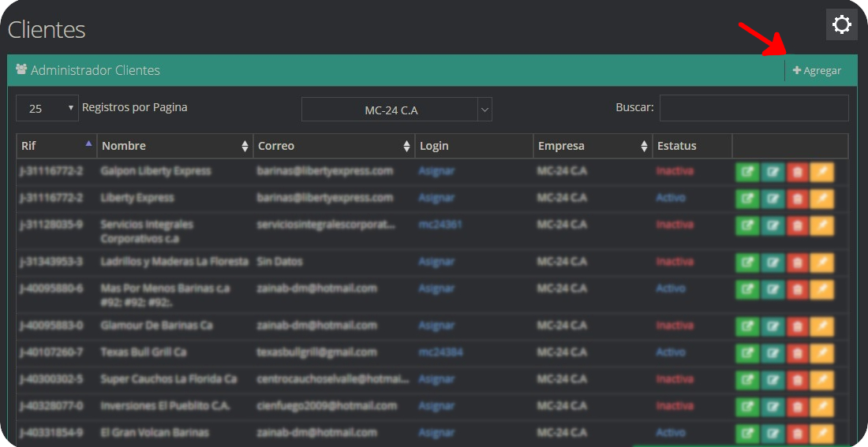This screenshot has height=447, width=868.
Task: Sort the table by Empresa column
Action: (592, 146)
